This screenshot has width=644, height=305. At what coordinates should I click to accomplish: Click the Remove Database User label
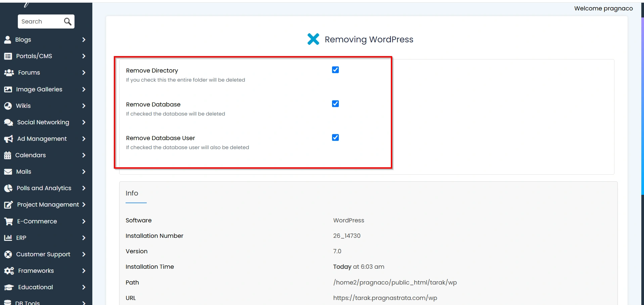click(x=160, y=138)
